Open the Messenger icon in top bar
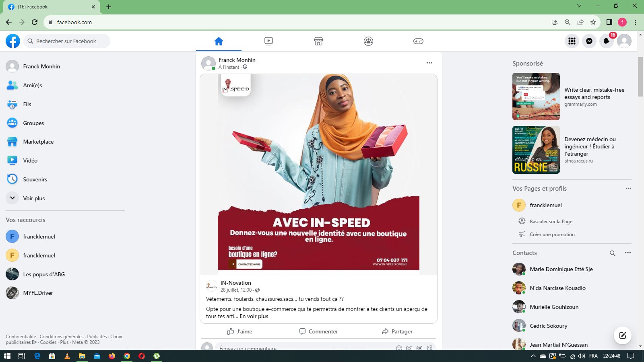Viewport: 644px width, 362px height. [589, 41]
